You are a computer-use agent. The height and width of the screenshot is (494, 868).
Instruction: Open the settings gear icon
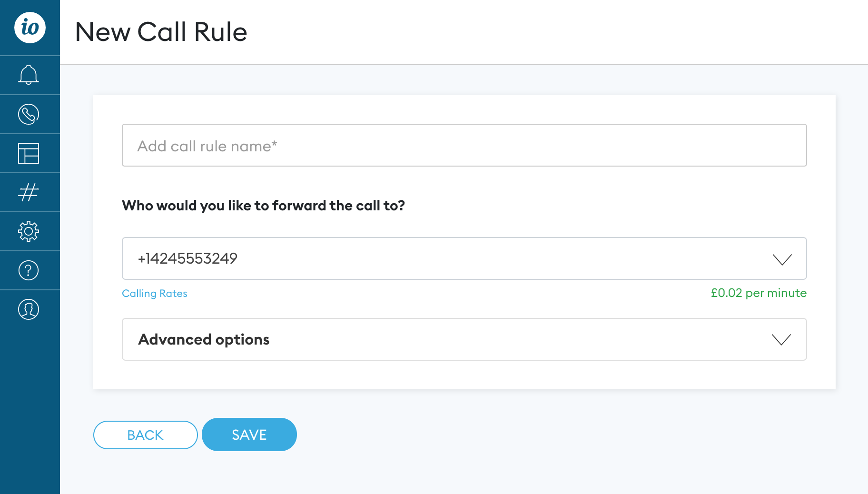point(29,231)
